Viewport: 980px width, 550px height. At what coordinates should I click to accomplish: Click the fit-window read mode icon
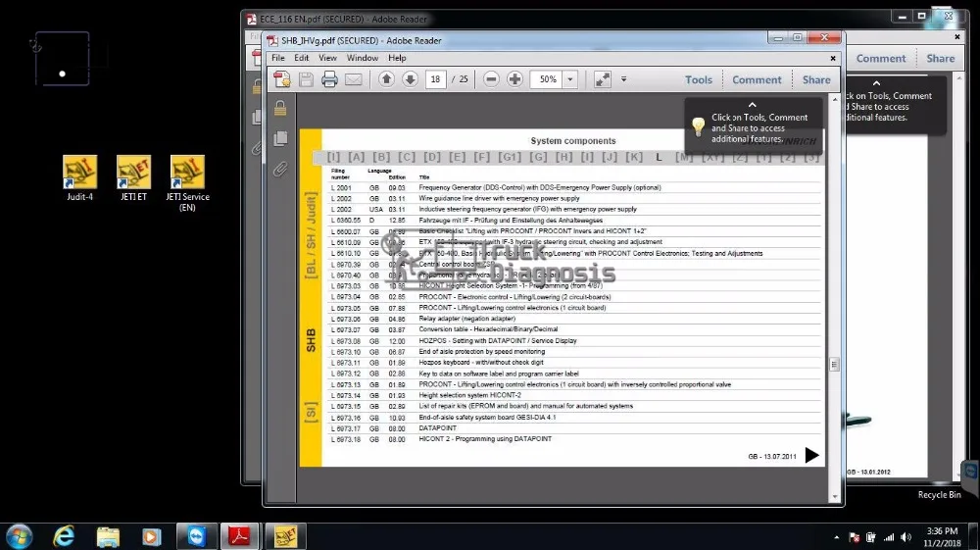[603, 79]
